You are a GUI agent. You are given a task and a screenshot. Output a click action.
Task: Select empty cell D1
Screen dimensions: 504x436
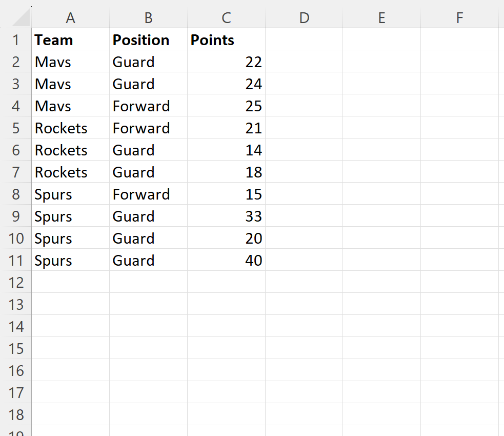pos(304,40)
